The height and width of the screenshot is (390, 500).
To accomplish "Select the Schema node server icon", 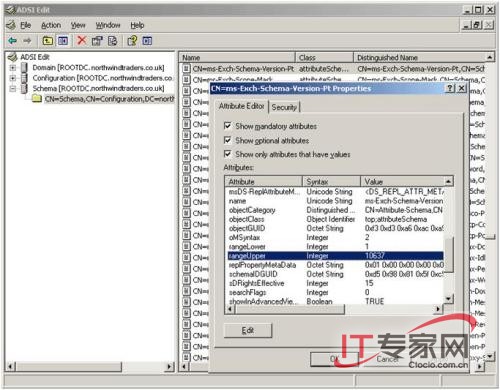I will (24, 88).
